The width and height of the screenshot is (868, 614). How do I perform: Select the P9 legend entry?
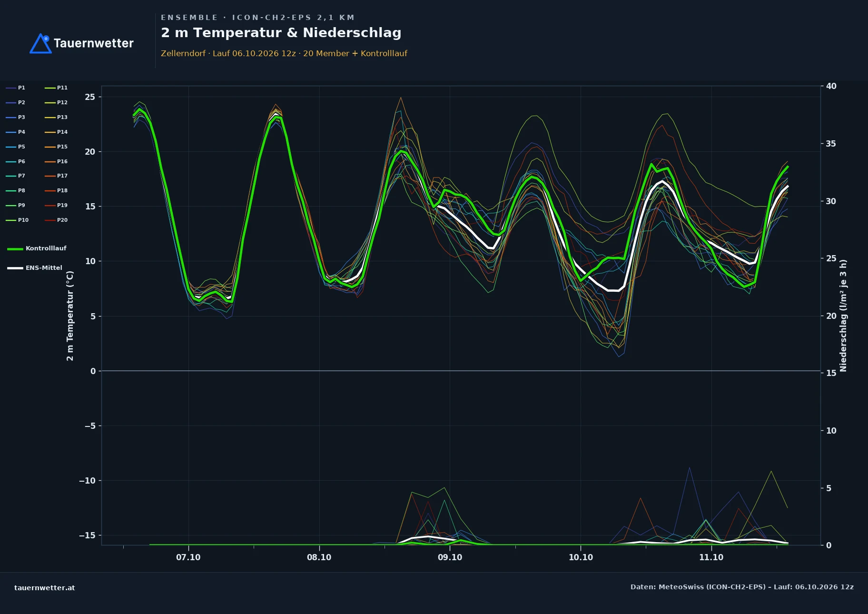[x=16, y=205]
